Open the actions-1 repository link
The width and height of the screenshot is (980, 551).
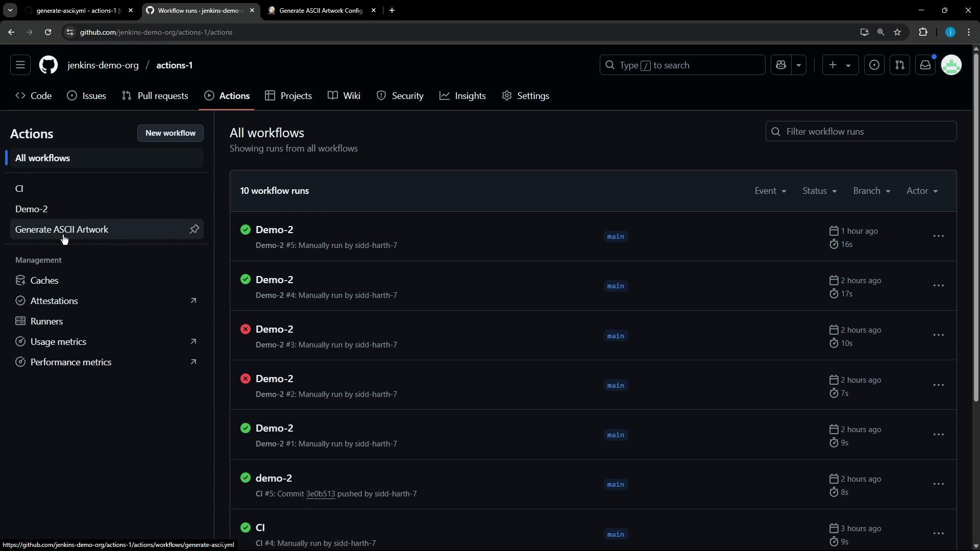(175, 65)
